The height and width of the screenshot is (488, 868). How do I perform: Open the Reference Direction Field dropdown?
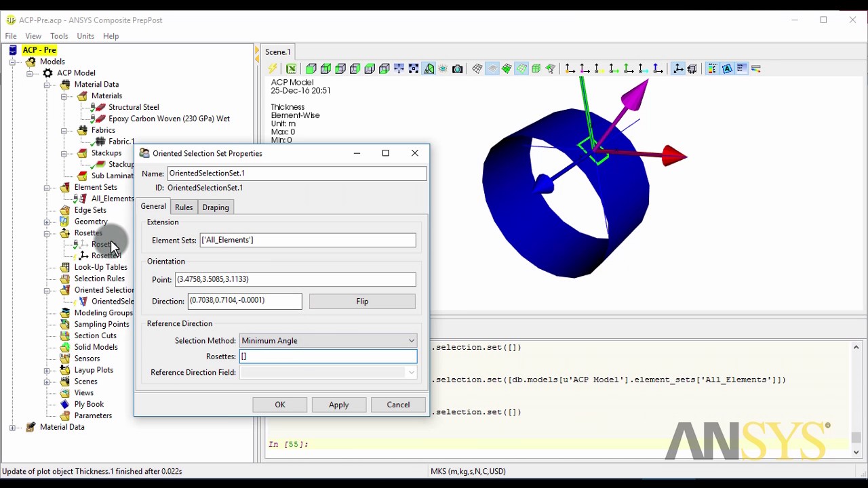(x=328, y=372)
